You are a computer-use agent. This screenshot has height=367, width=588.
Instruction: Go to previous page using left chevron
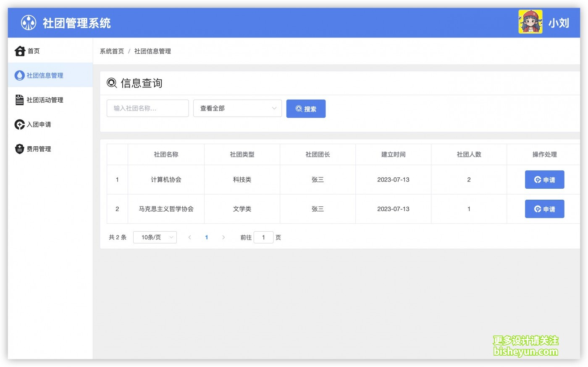(x=190, y=238)
